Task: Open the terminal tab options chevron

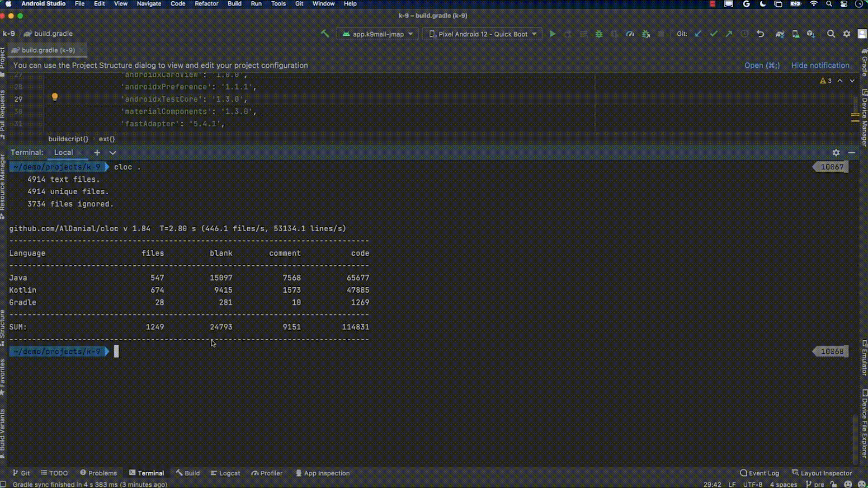Action: pos(113,153)
